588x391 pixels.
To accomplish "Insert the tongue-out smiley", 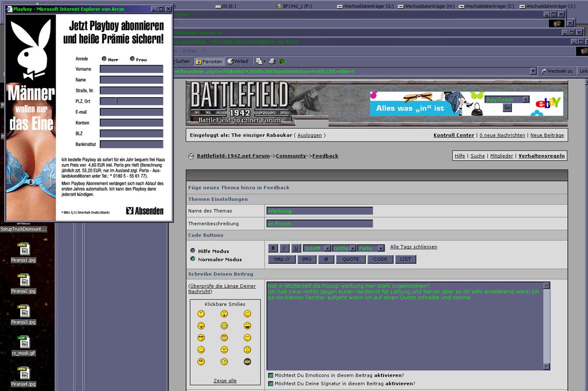I will coord(201,326).
